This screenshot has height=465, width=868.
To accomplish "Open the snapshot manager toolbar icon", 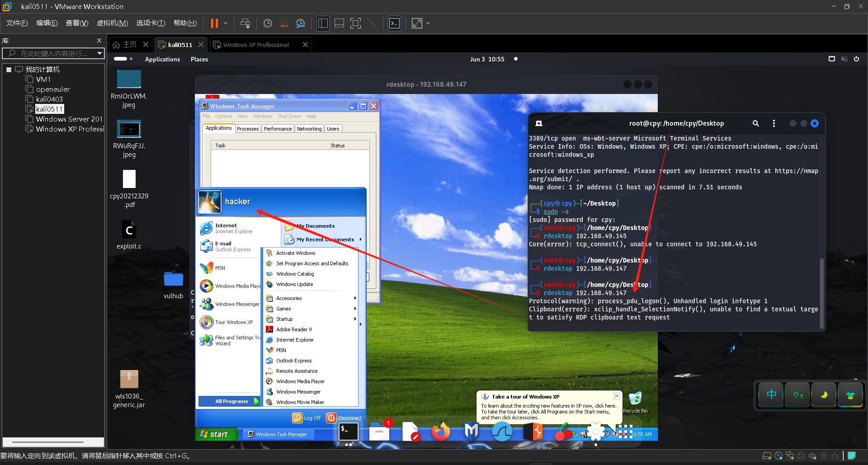I will pyautogui.click(x=301, y=23).
